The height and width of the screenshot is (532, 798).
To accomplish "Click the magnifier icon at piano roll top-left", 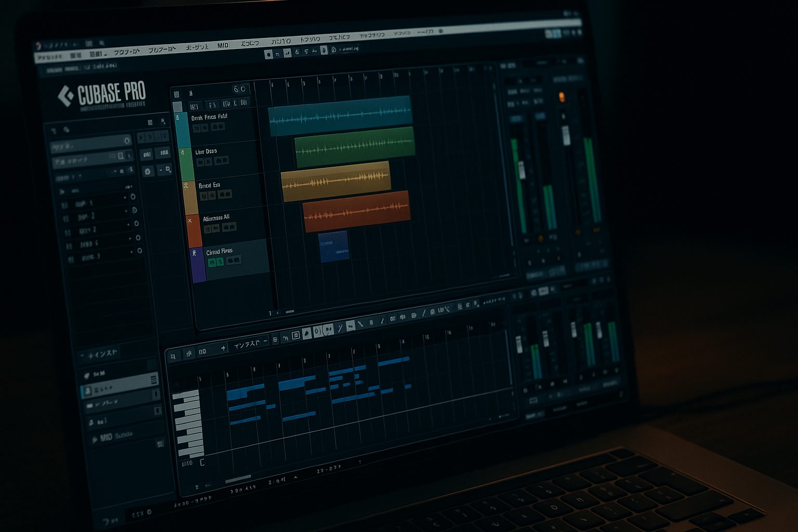I will click(x=173, y=356).
